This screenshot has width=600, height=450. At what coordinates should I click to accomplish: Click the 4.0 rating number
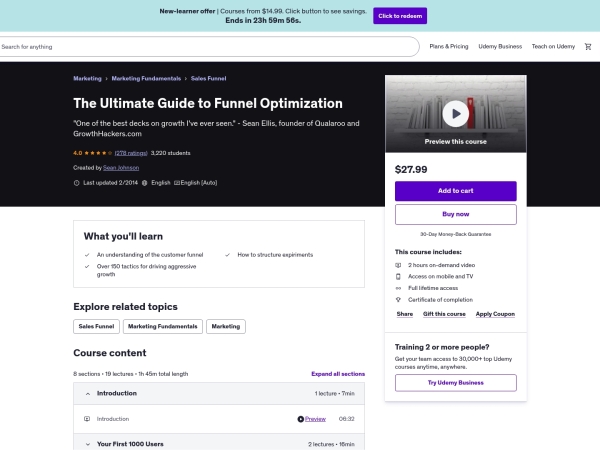click(x=78, y=153)
